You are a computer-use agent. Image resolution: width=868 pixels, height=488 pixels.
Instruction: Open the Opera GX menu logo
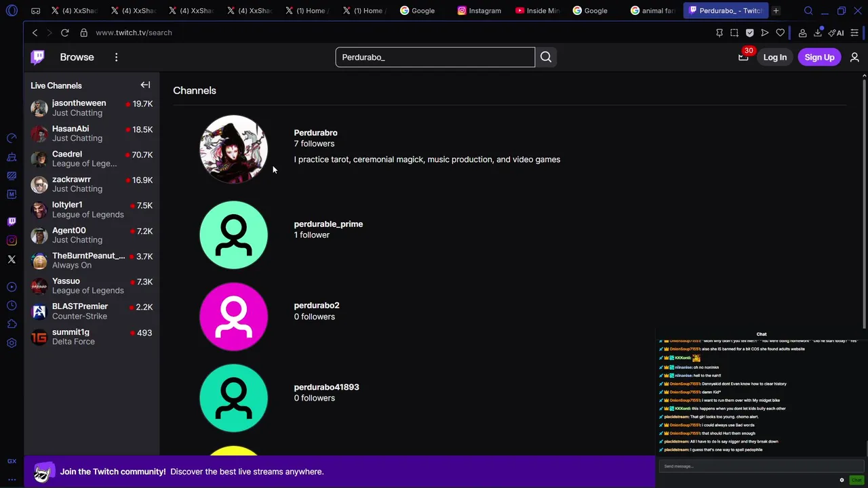tap(12, 11)
